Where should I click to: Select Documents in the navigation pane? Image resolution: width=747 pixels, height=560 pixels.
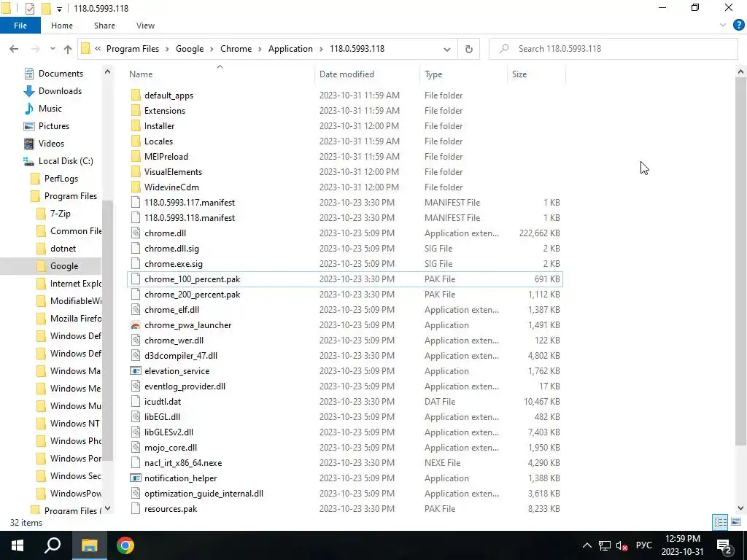pyautogui.click(x=61, y=74)
